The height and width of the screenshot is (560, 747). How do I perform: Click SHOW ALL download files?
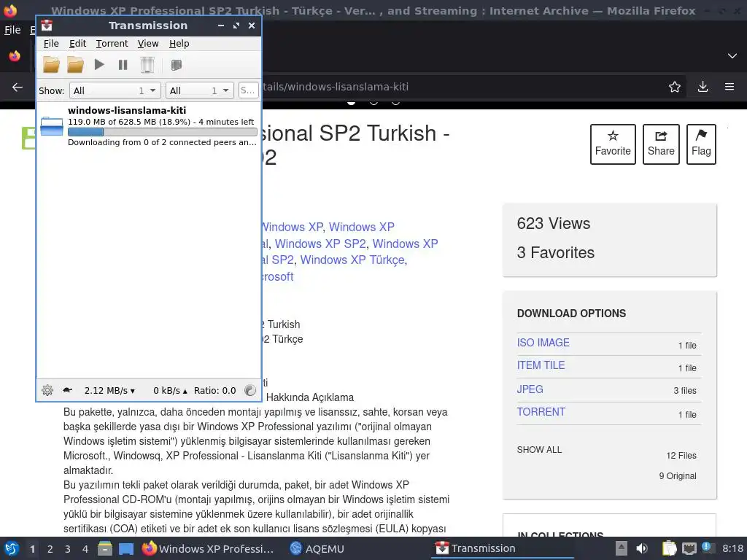point(539,449)
